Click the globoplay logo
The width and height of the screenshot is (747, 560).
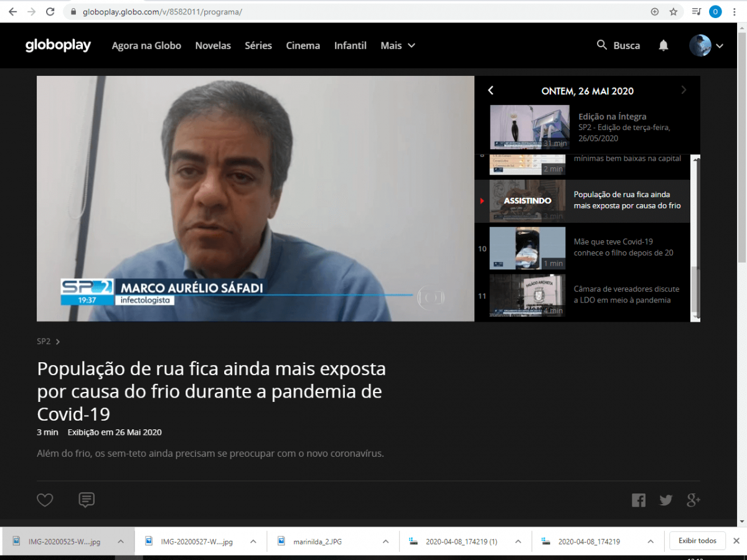(58, 45)
